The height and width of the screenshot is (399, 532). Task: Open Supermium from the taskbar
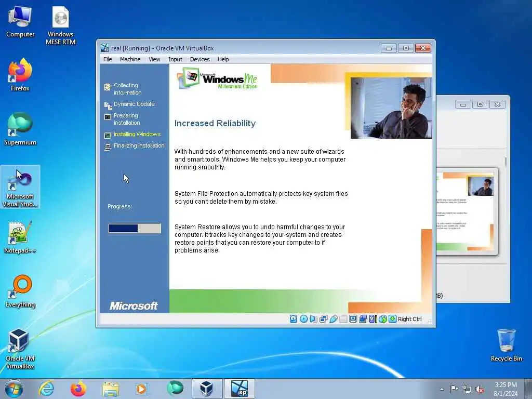click(175, 389)
